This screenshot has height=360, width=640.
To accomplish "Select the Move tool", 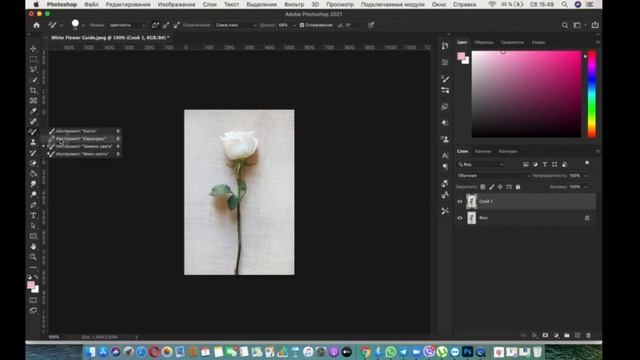I will [33, 49].
